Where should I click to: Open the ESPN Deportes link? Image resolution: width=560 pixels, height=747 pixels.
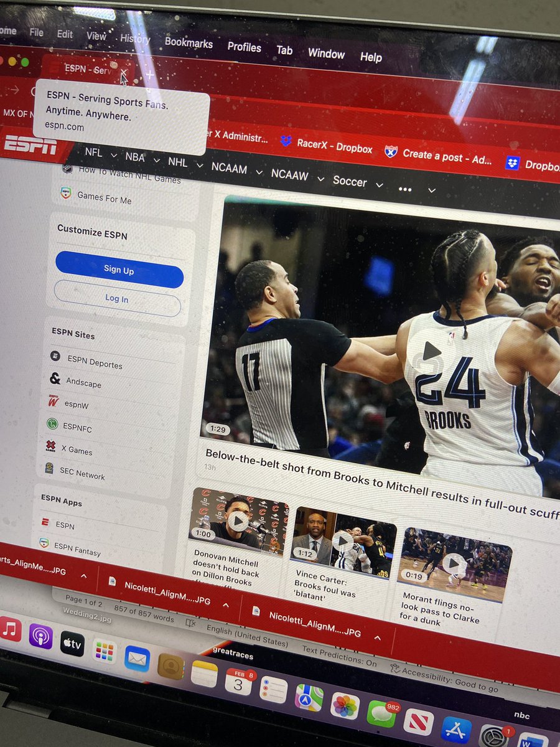coord(95,362)
